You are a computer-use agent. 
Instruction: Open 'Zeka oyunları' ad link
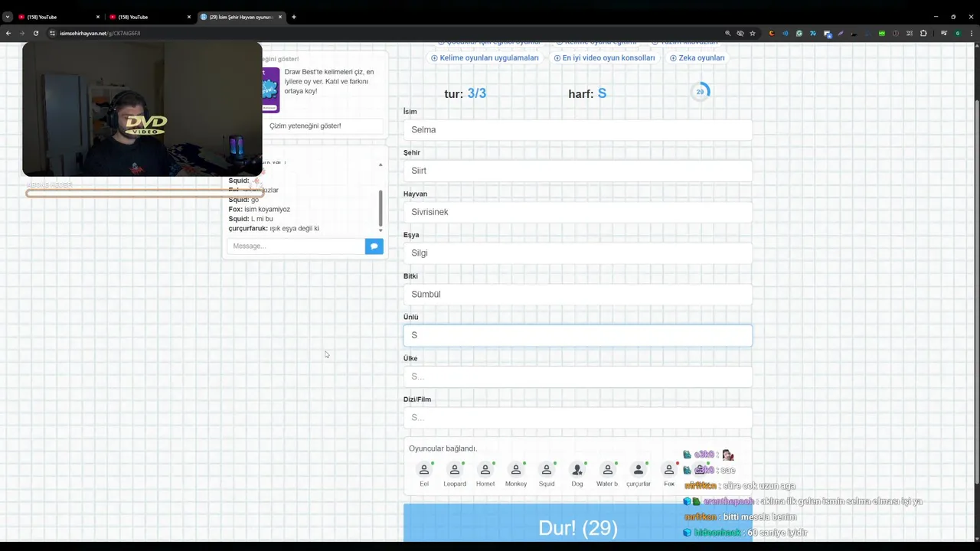(x=697, y=57)
